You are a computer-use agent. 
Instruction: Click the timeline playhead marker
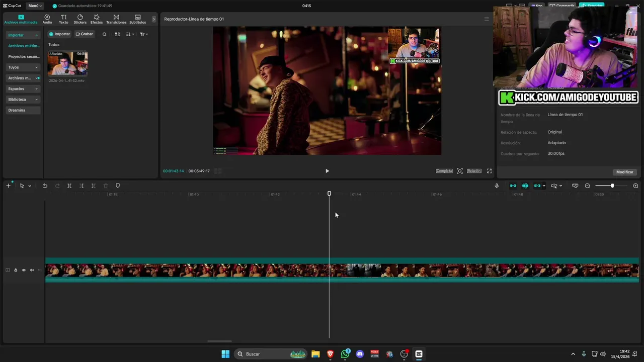point(329,194)
